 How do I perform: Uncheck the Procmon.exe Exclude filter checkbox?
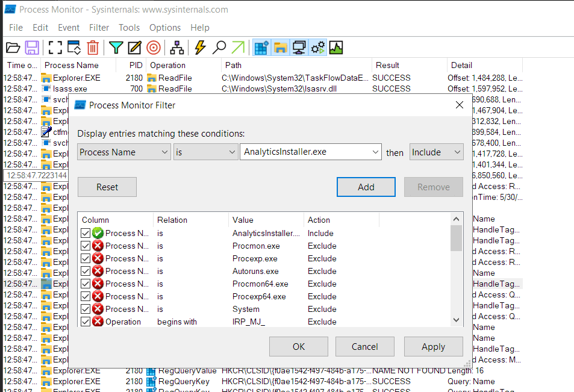(x=86, y=246)
